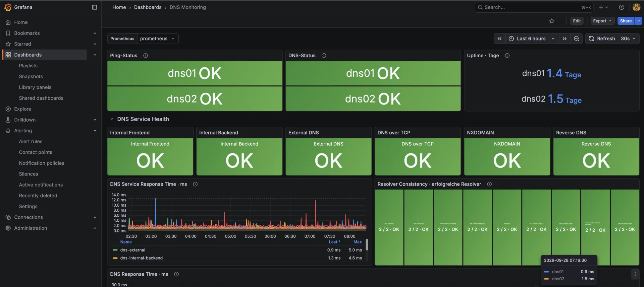Click the Edit dashboard button
Viewport: 644px width, 287px height.
(x=577, y=21)
